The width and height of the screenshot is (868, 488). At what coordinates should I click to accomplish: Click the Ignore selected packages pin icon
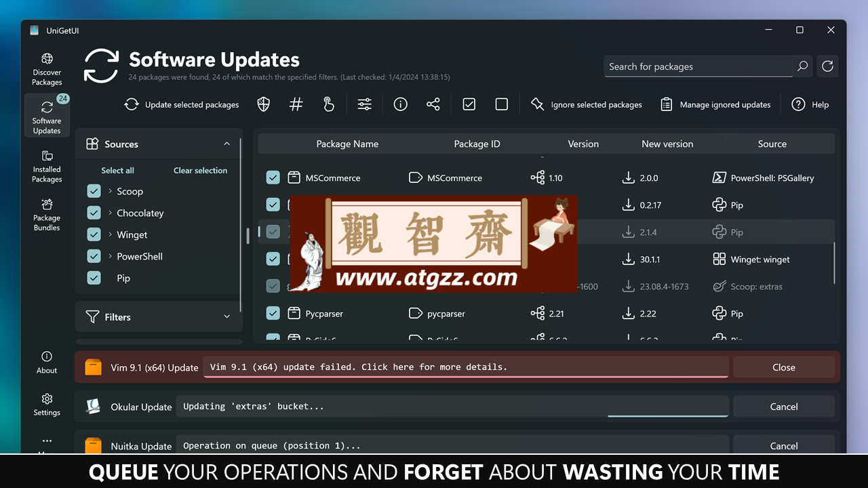point(538,104)
